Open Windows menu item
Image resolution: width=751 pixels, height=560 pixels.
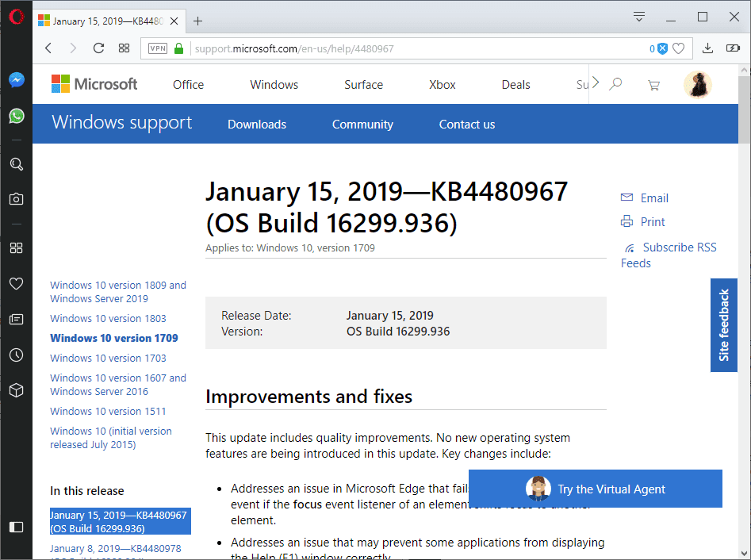(x=274, y=85)
